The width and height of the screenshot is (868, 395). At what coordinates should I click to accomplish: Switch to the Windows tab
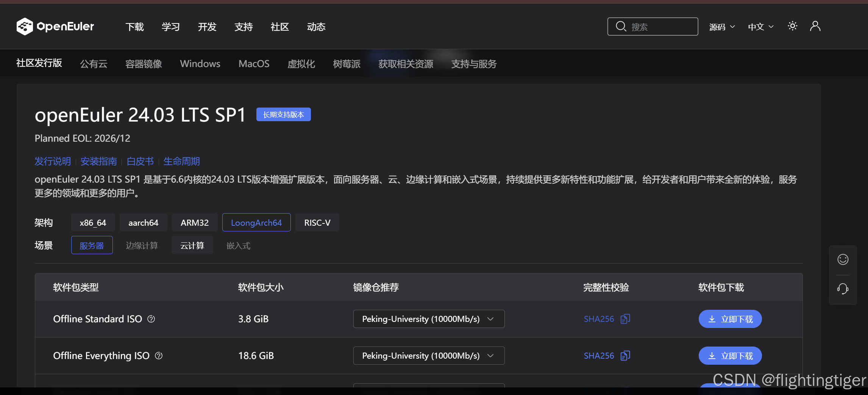pyautogui.click(x=200, y=64)
